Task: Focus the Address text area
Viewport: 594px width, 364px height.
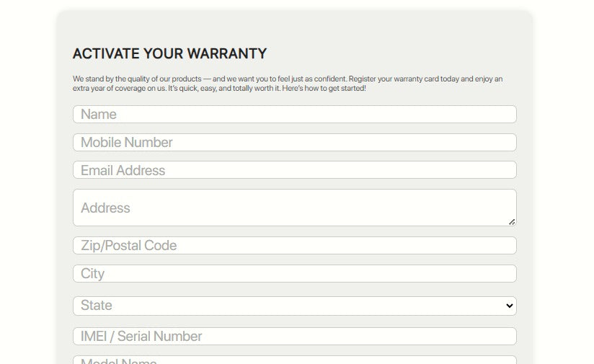Action: 295,208
